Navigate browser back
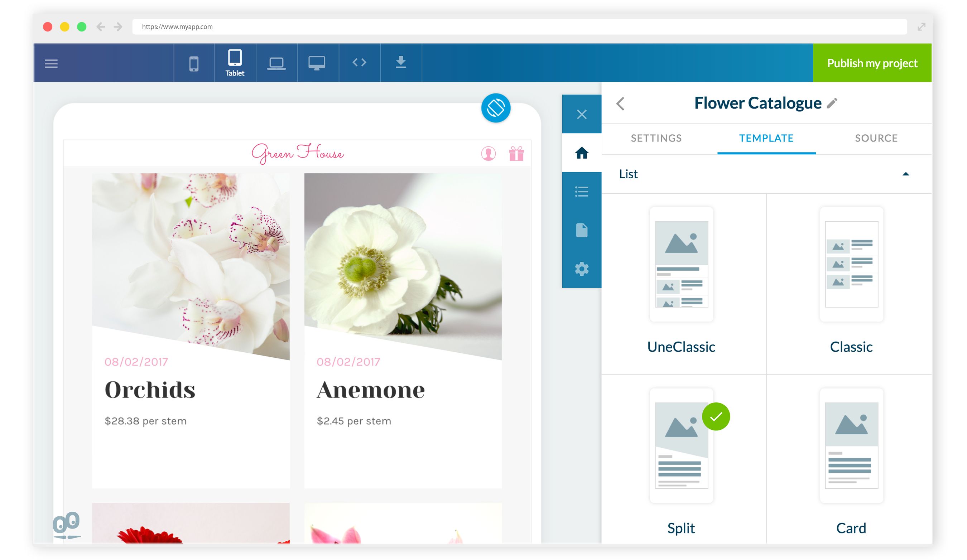Viewport: 967px width, 560px height. tap(101, 27)
